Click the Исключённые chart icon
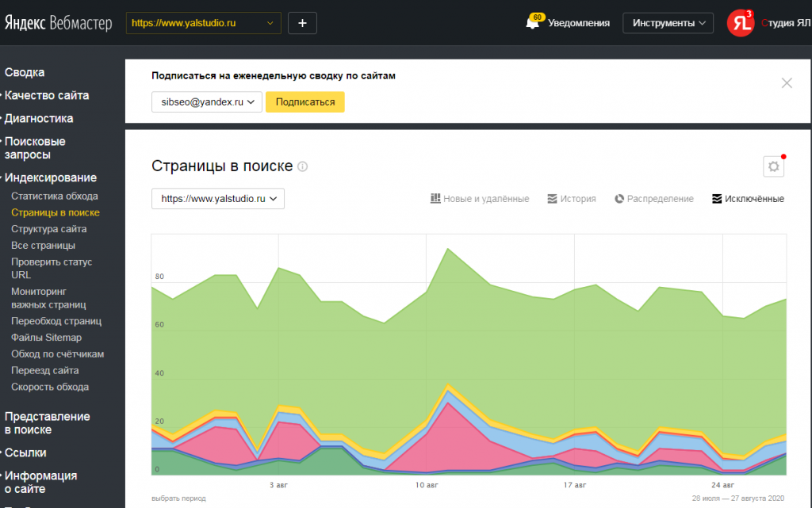Screen dimensions: 812x508 tap(717, 199)
